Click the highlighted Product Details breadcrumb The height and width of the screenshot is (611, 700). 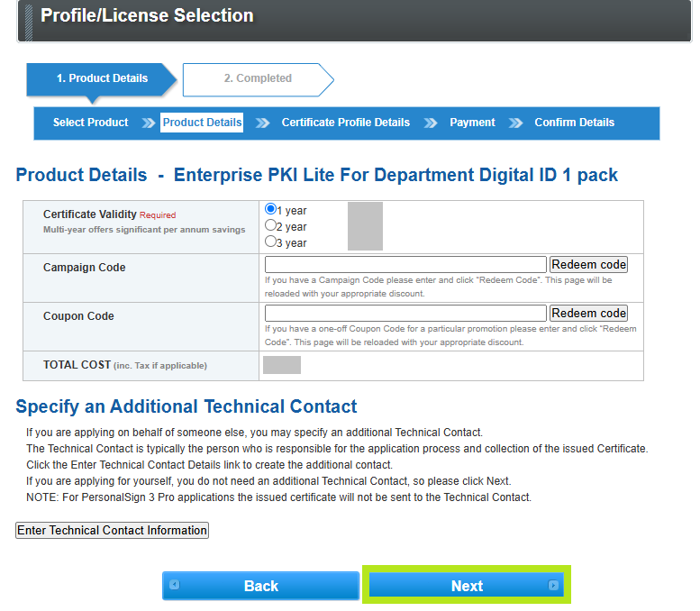[x=202, y=123]
